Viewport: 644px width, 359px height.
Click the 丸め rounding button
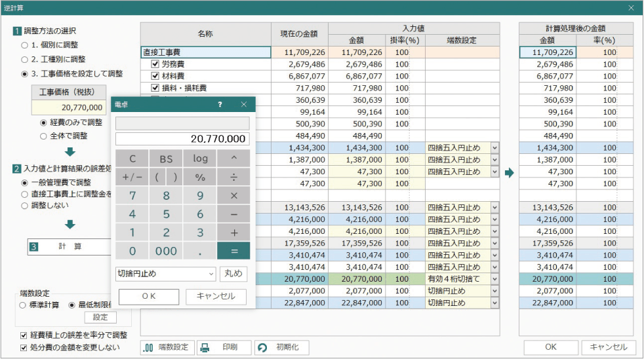tap(233, 274)
